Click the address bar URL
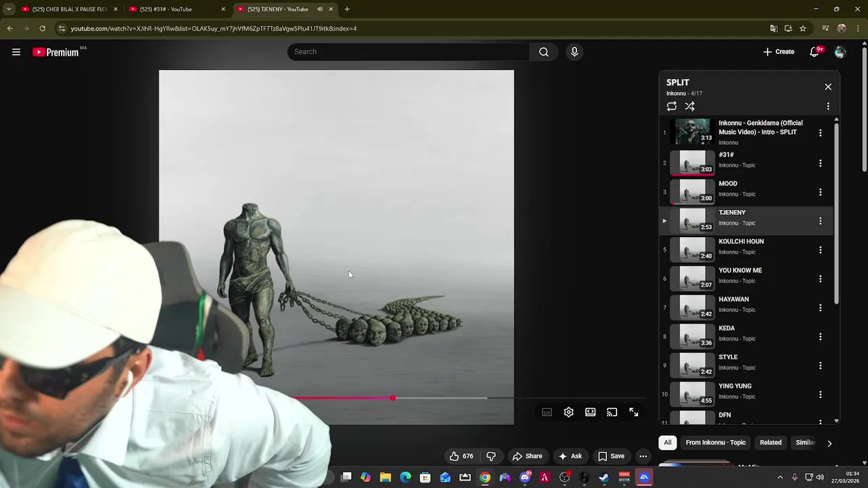 point(214,28)
